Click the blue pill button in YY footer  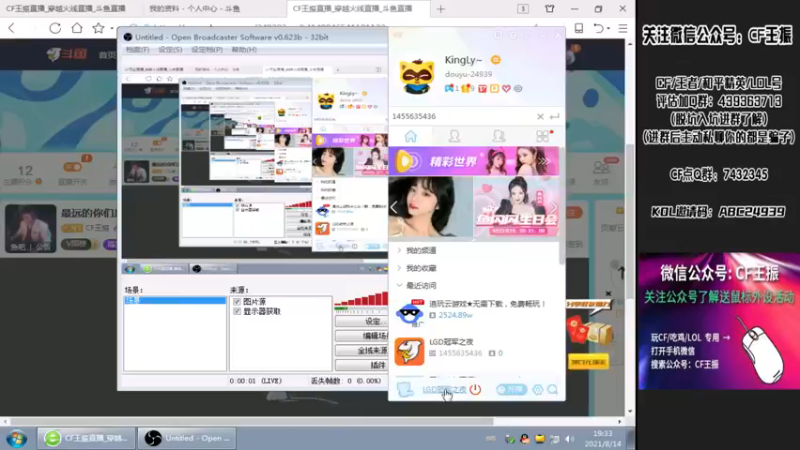(512, 389)
